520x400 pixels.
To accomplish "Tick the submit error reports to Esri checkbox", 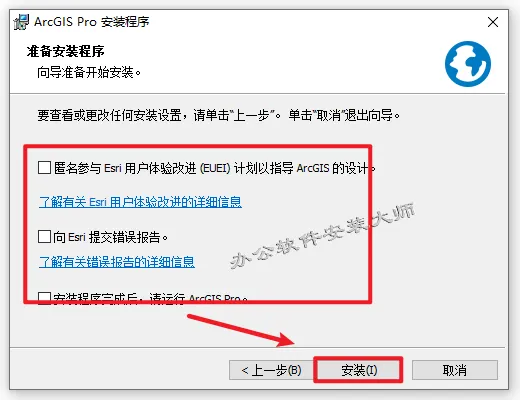I will 44,237.
